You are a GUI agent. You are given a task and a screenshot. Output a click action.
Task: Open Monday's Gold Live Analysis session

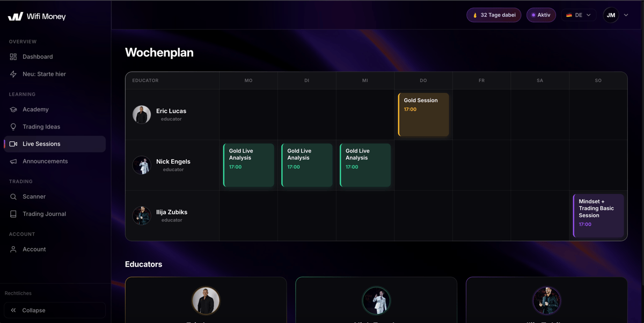[x=248, y=165]
